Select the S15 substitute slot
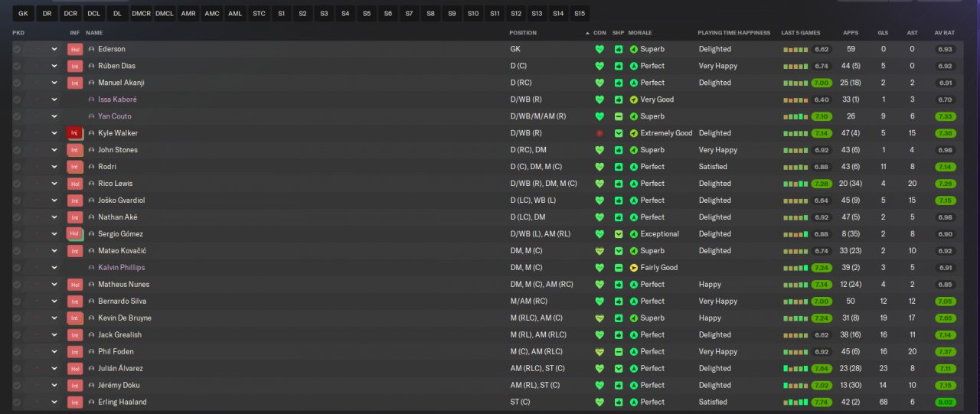 click(580, 14)
